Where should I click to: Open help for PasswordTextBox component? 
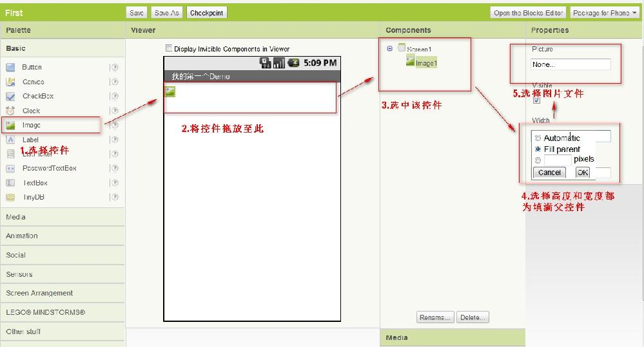pyautogui.click(x=115, y=168)
